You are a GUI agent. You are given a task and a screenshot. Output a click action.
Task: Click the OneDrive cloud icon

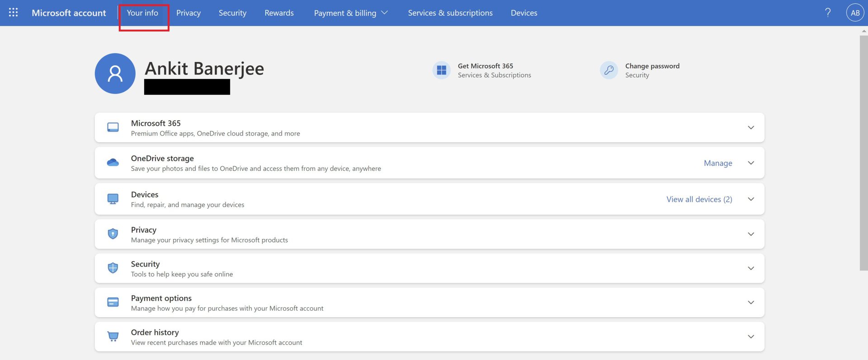(x=113, y=163)
